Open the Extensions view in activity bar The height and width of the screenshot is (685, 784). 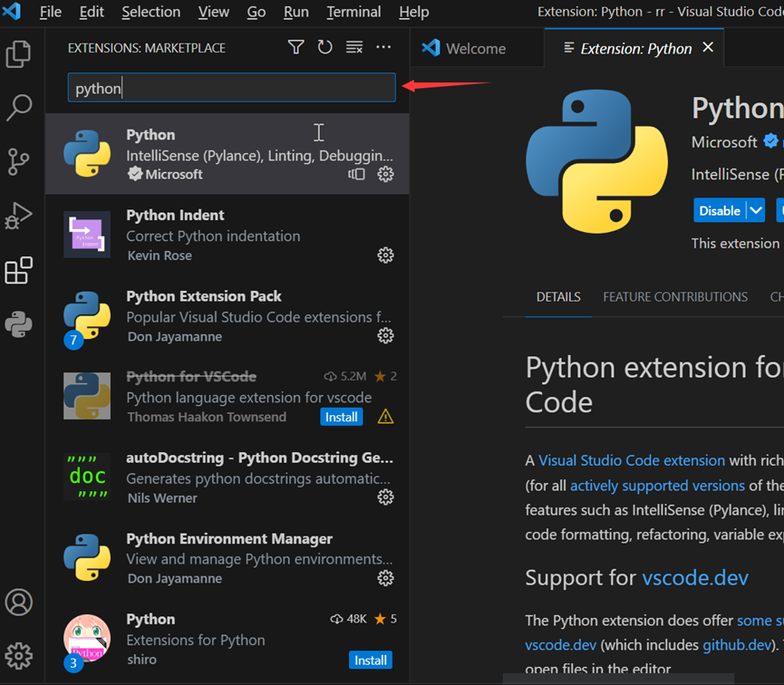(18, 270)
